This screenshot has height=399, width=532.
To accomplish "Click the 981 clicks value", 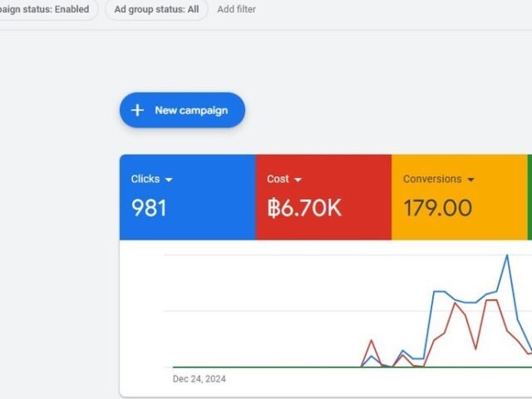I will [x=149, y=208].
